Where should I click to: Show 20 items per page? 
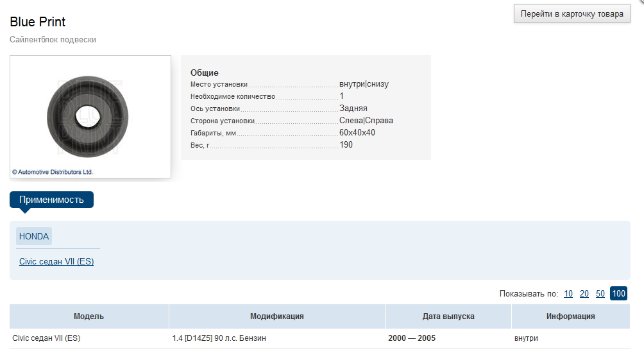point(584,293)
